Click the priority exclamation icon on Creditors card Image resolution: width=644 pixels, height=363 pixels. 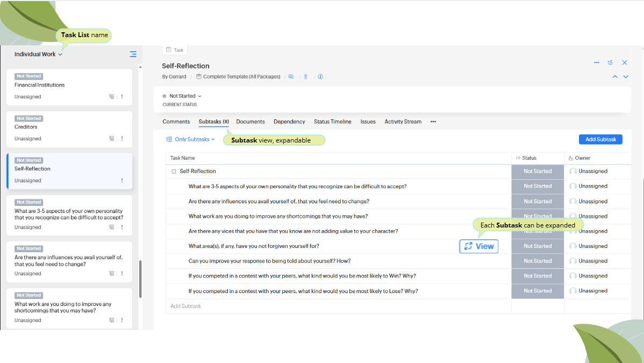[122, 139]
